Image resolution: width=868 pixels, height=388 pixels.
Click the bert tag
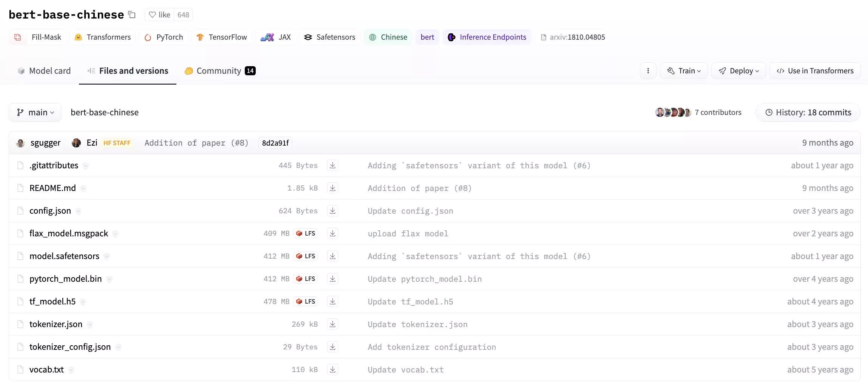coord(427,37)
